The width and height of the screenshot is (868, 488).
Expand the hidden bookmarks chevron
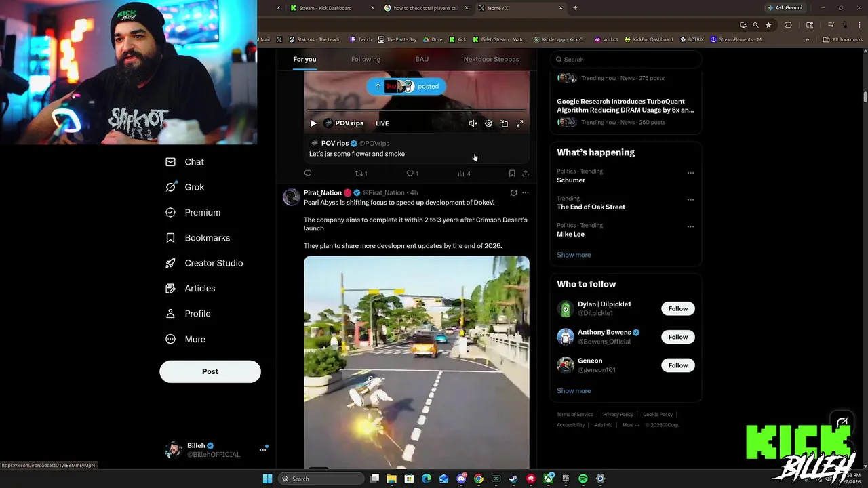tap(807, 39)
